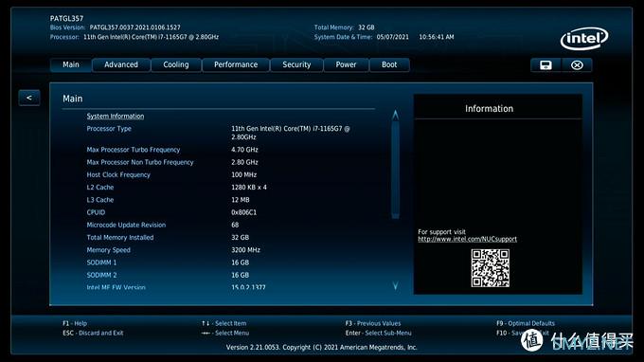
Task: Click the scroll down arrow
Action: pos(395,285)
